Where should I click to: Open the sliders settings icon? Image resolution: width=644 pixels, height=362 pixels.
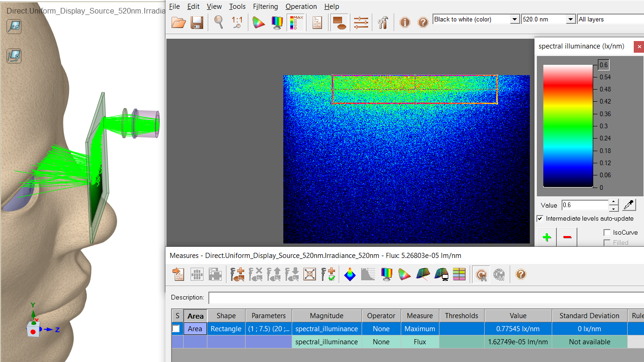tap(361, 22)
